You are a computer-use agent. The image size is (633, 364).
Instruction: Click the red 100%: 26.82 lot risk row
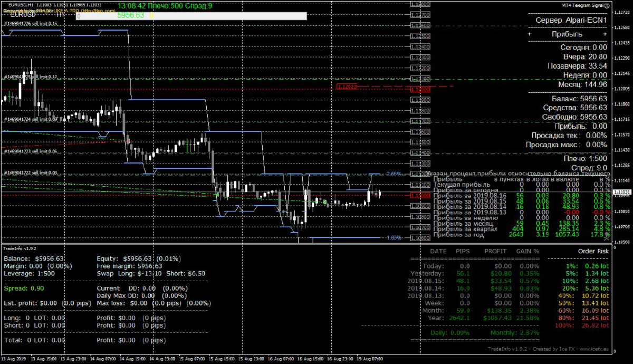pyautogui.click(x=581, y=325)
